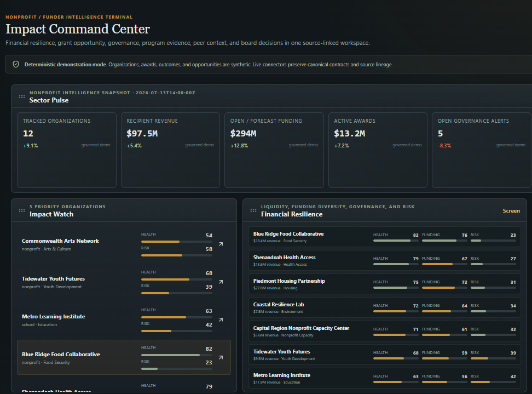Open Coastal Resilience Lab row
The width and height of the screenshot is (532, 394).
384,307
